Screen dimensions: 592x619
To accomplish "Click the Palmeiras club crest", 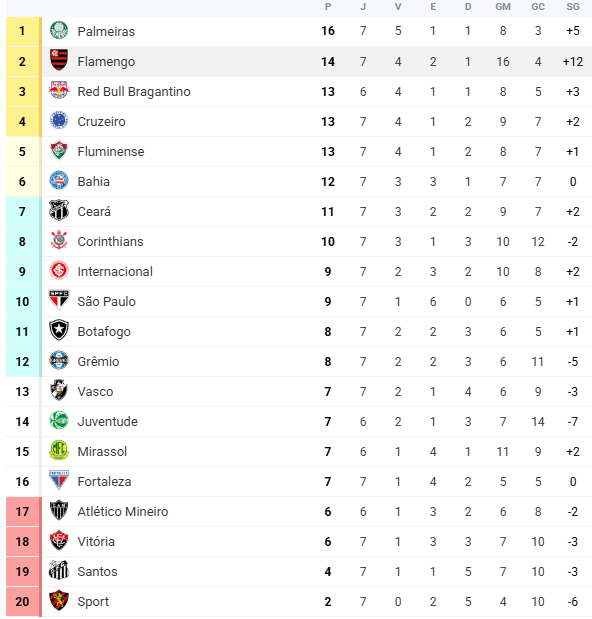I will (59, 30).
